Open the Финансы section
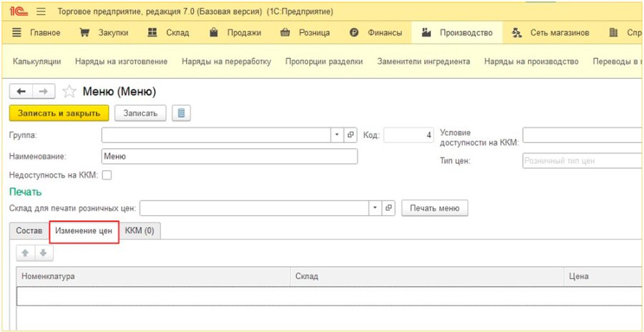 376,33
